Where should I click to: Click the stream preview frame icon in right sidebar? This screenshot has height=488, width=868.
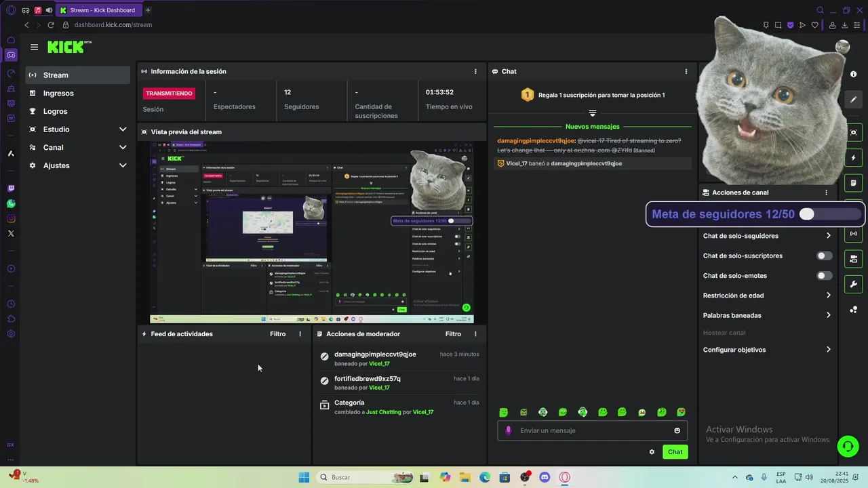click(854, 132)
